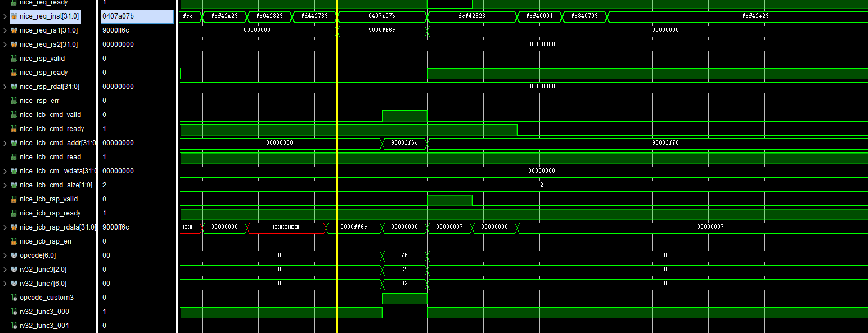Screen dimensions: 868x333
Task: Expand the nice_req_rs1[31:0] bus
Action: pyautogui.click(x=5, y=30)
